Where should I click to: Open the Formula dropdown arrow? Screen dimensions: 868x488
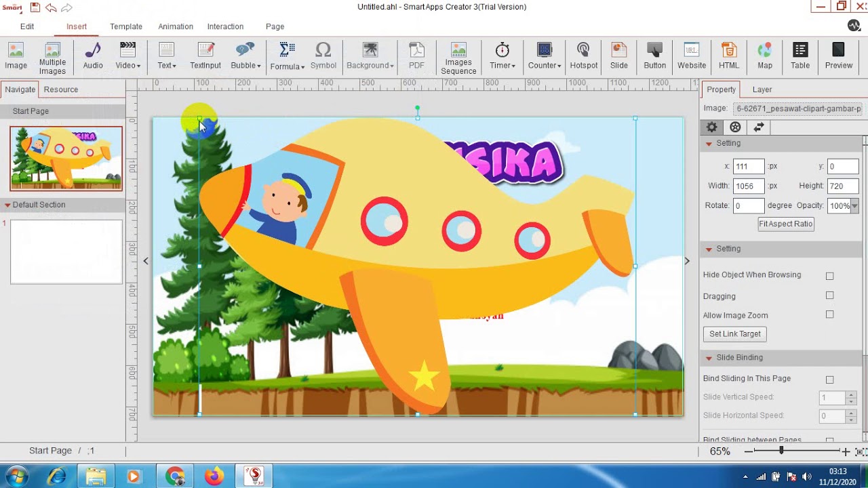pos(302,66)
